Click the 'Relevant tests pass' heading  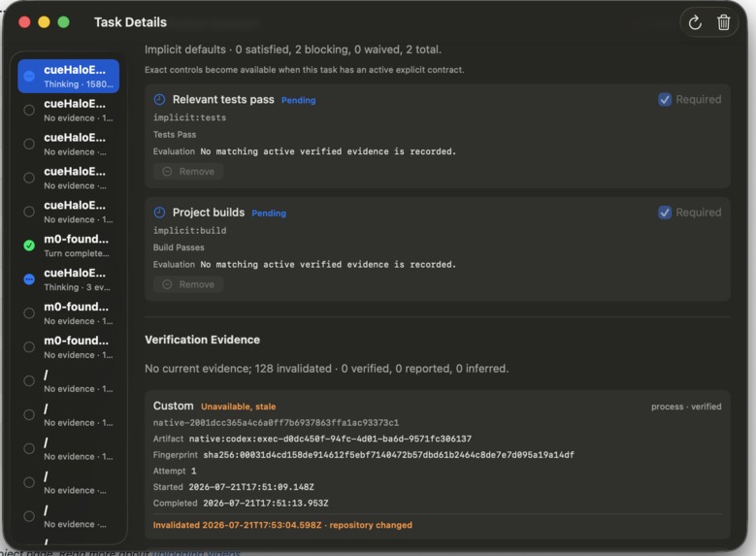(223, 99)
